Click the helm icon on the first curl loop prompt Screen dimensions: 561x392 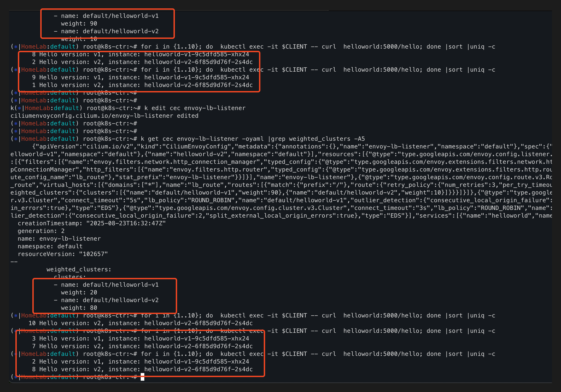coord(16,47)
